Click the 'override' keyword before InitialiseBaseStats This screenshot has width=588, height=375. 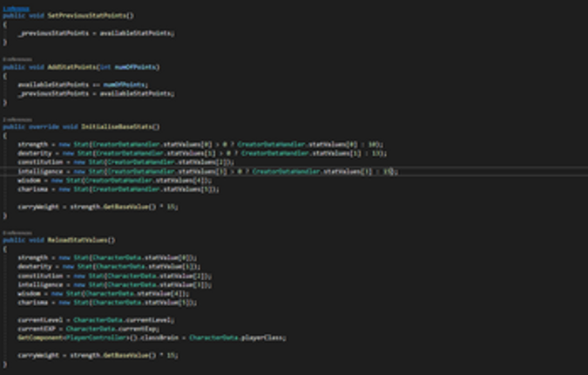tap(44, 126)
